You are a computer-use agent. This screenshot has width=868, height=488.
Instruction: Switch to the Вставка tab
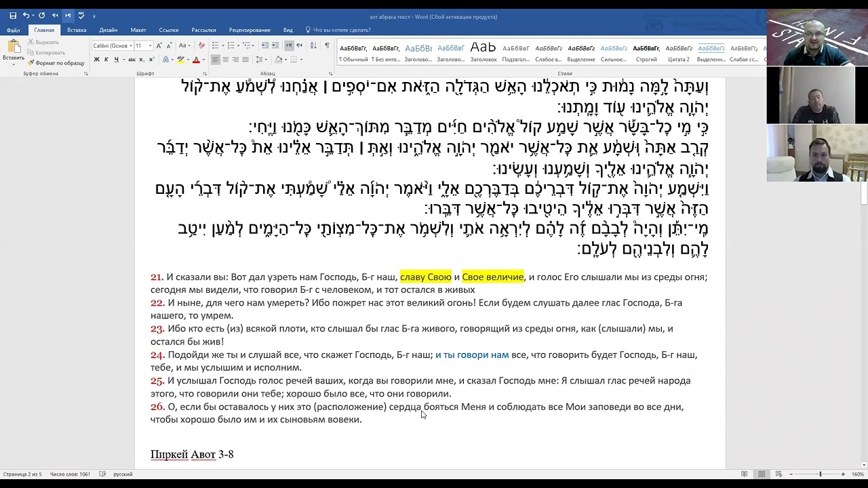[77, 30]
